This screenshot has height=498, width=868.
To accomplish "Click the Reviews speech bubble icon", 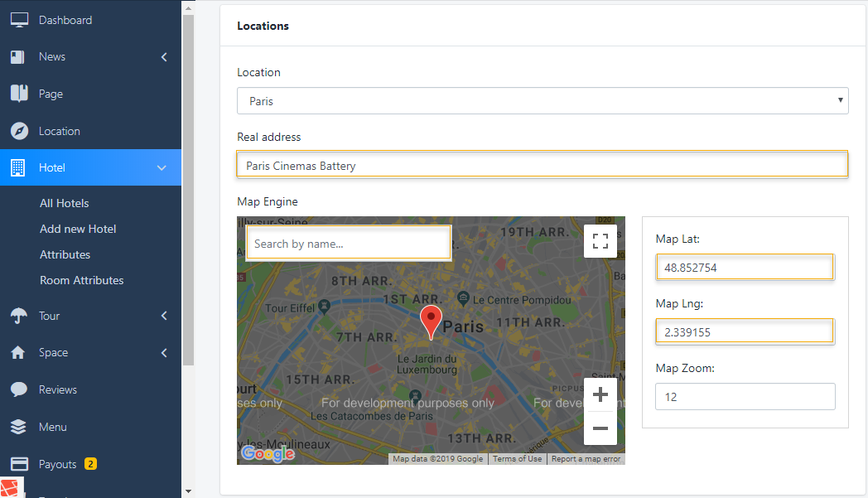I will pos(18,389).
